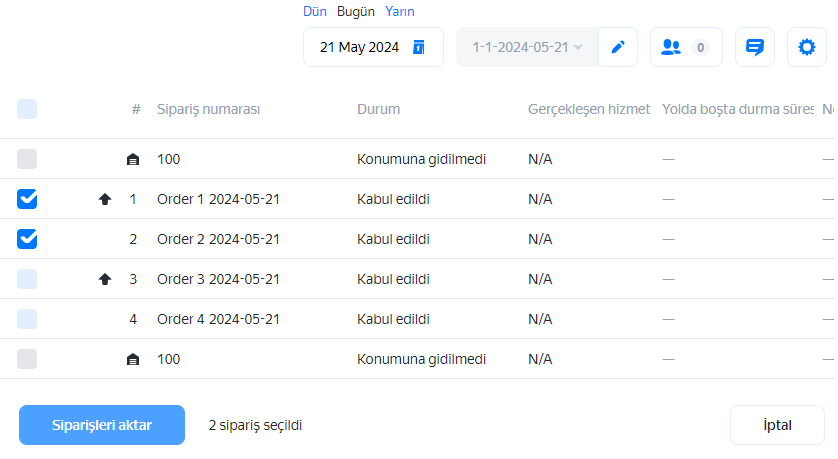
Task: Open the chat messages icon
Action: pos(755,47)
